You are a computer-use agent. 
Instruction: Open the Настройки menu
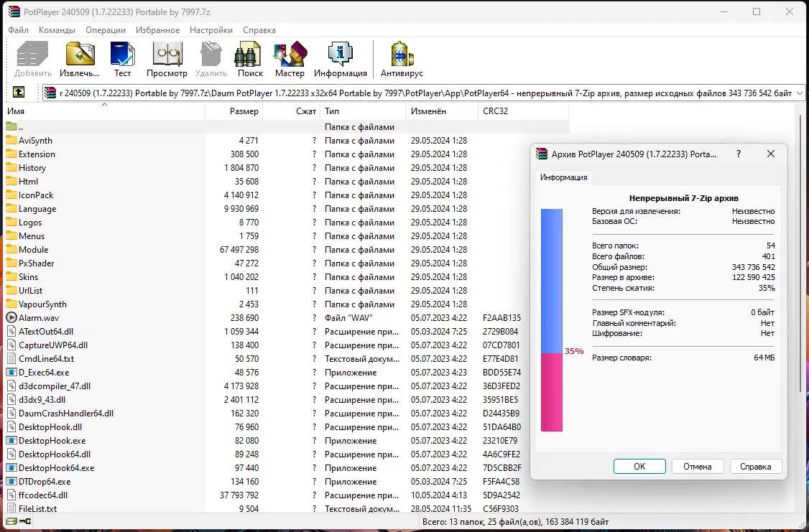click(211, 30)
